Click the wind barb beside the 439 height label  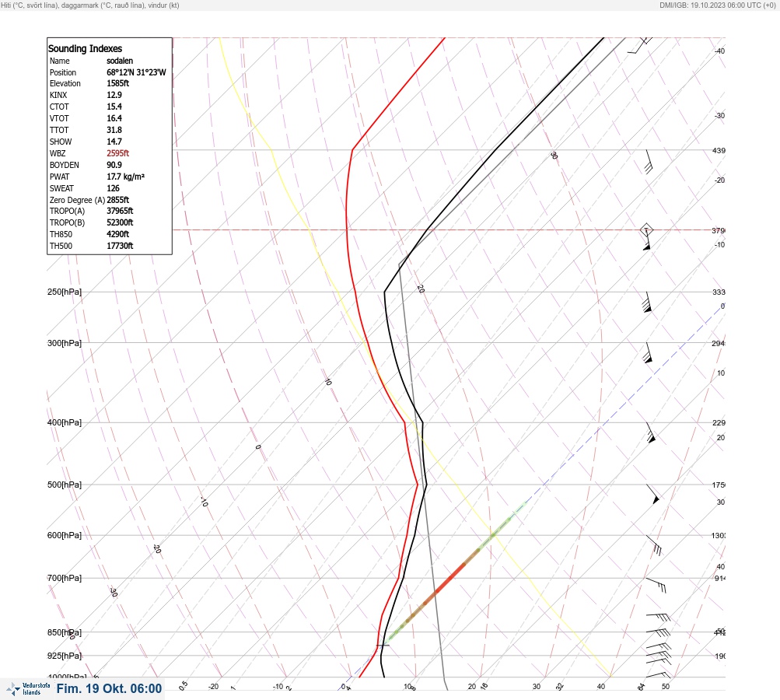coord(649,162)
